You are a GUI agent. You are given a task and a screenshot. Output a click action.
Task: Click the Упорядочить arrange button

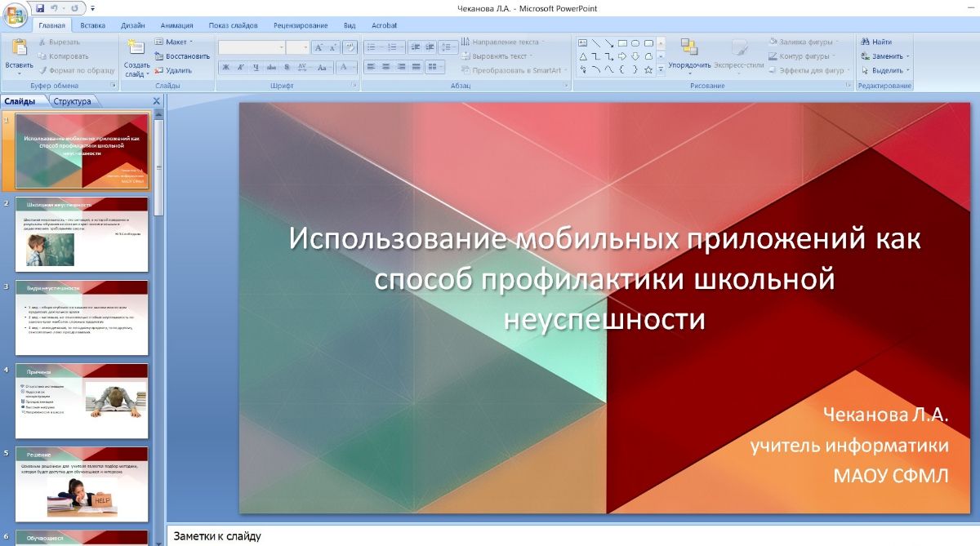689,55
